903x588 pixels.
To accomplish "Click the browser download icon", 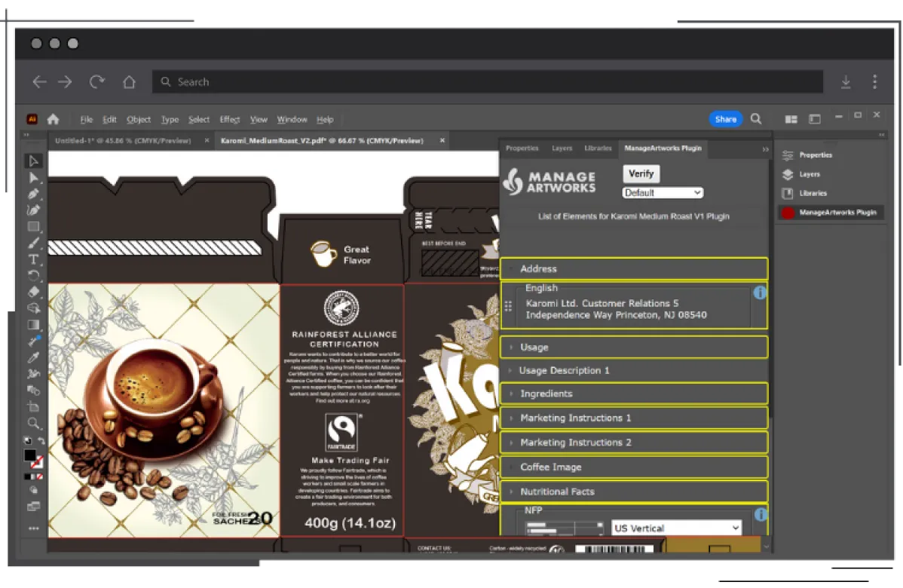I will pos(846,81).
